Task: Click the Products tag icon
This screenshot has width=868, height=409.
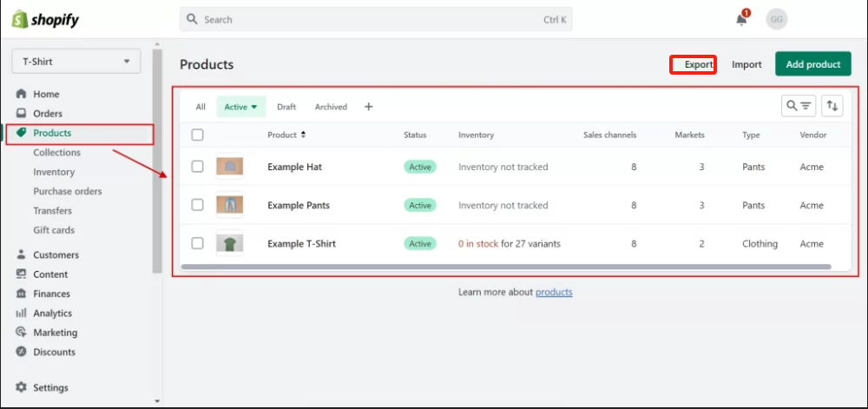Action: coord(21,133)
